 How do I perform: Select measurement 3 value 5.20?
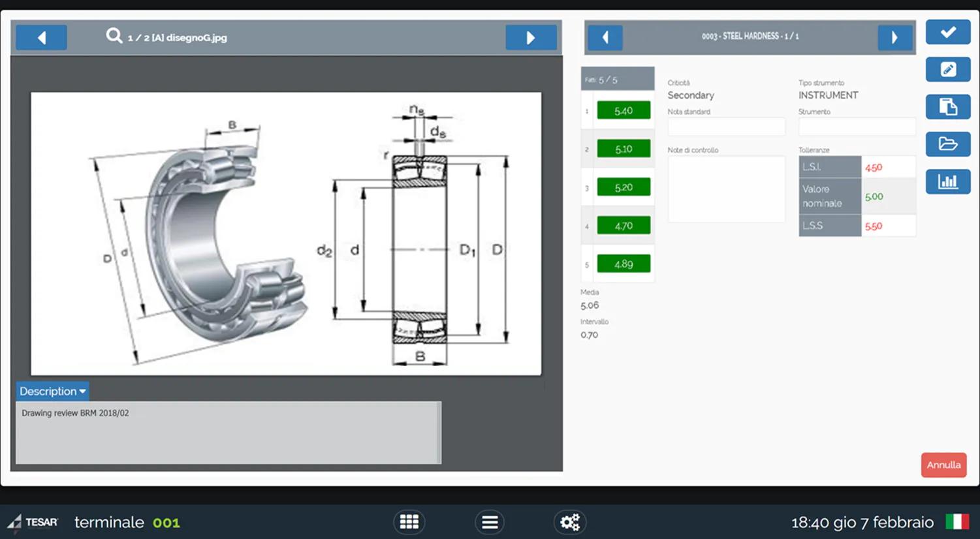(624, 187)
